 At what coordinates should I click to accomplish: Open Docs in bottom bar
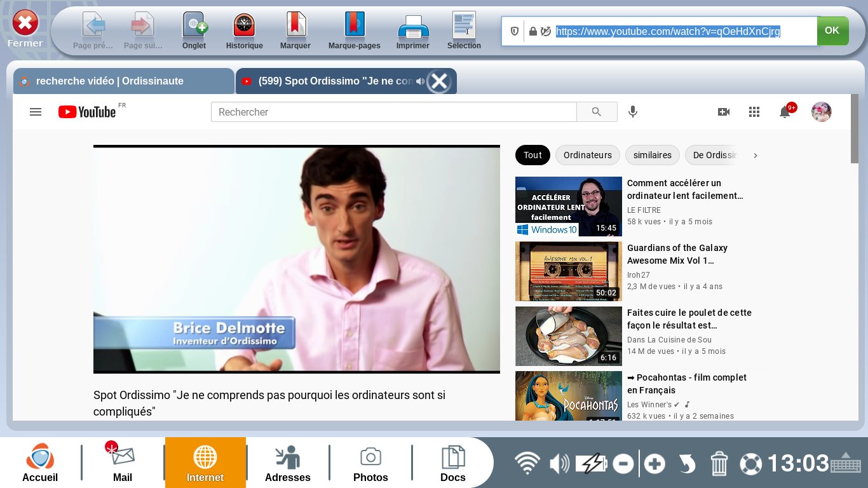[x=453, y=463]
